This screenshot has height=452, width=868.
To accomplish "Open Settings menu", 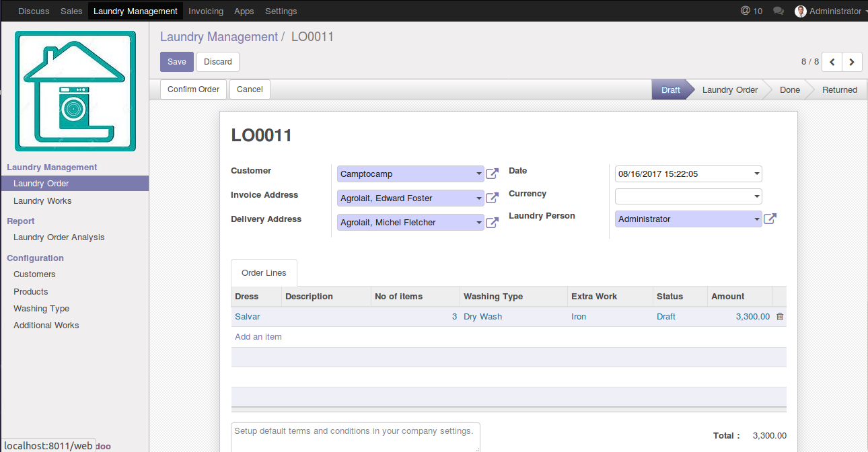I will (x=281, y=11).
